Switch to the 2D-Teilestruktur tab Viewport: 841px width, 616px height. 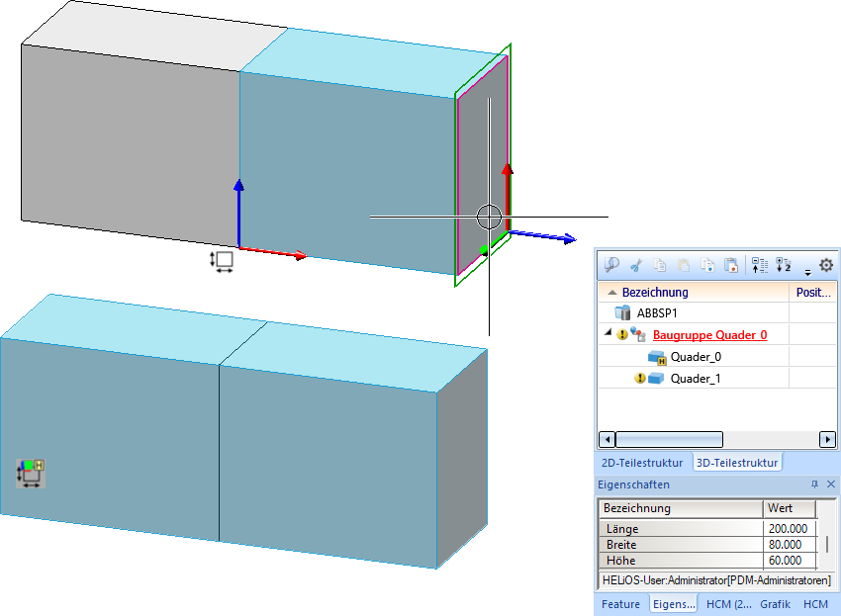coord(642,463)
